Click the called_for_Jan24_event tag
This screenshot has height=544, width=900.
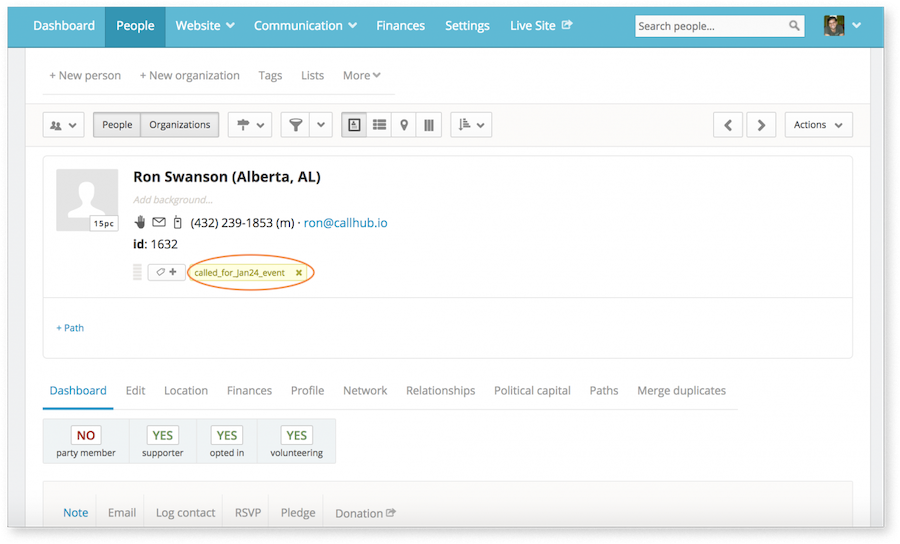tap(239, 273)
